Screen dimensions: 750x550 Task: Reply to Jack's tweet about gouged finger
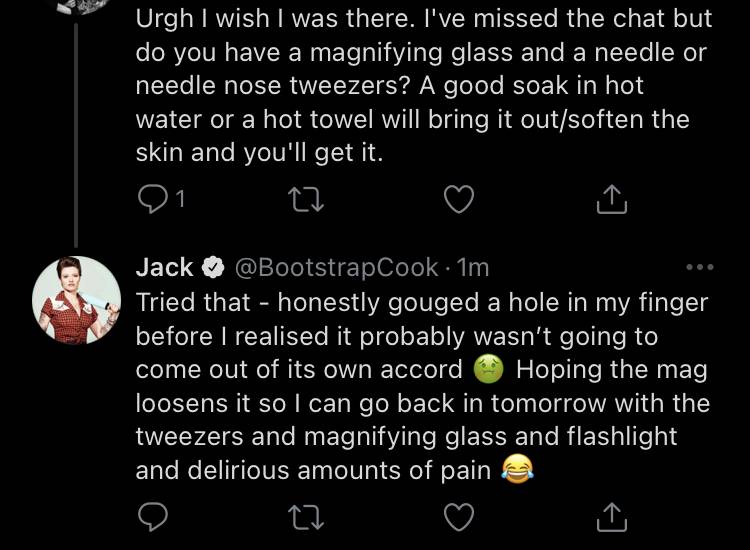pos(153,517)
